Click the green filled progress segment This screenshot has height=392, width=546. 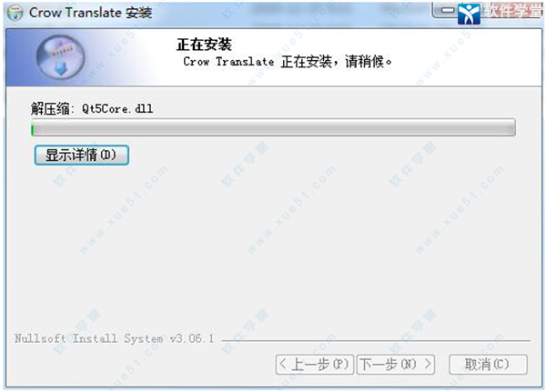point(33,129)
